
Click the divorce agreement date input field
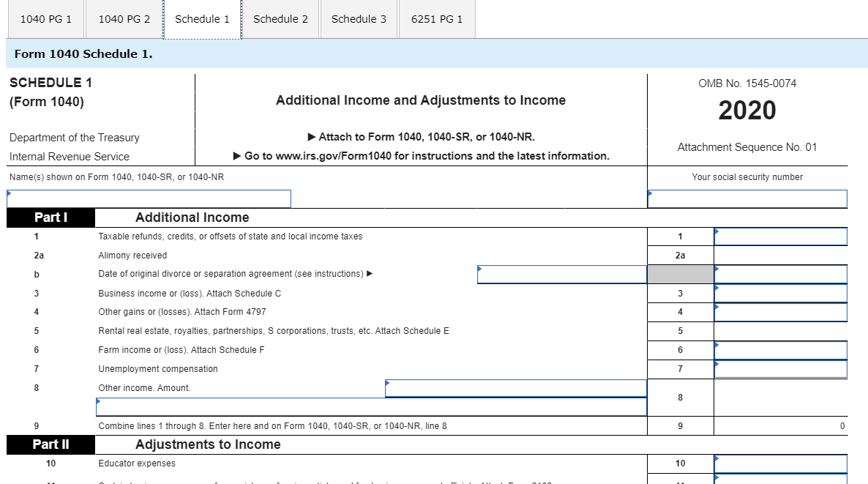coord(562,274)
